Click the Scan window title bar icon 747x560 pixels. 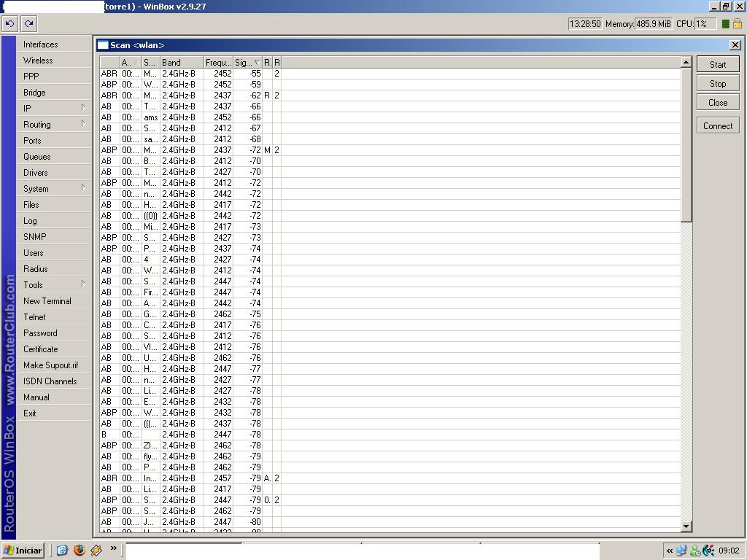pos(102,45)
